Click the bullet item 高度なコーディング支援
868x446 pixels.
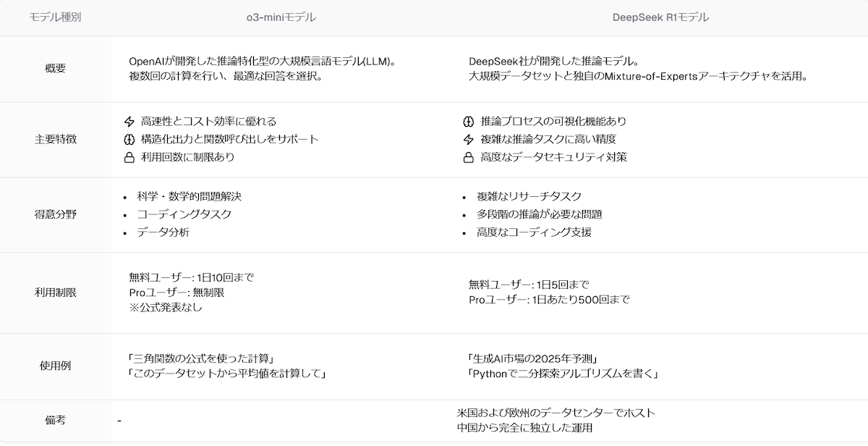click(534, 232)
